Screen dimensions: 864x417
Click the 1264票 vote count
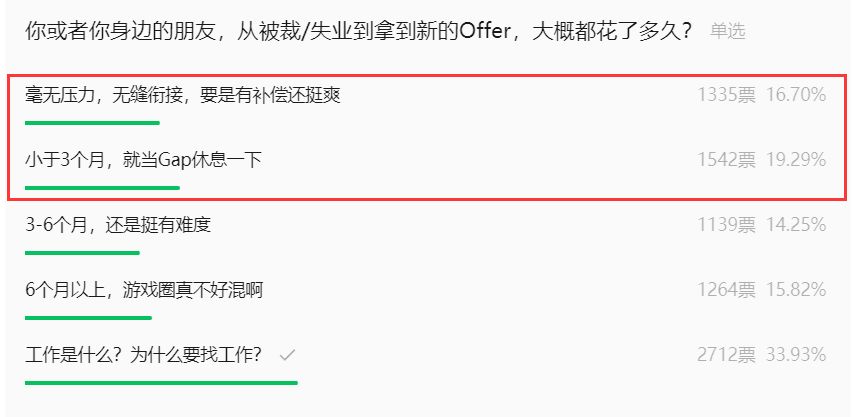pos(726,290)
